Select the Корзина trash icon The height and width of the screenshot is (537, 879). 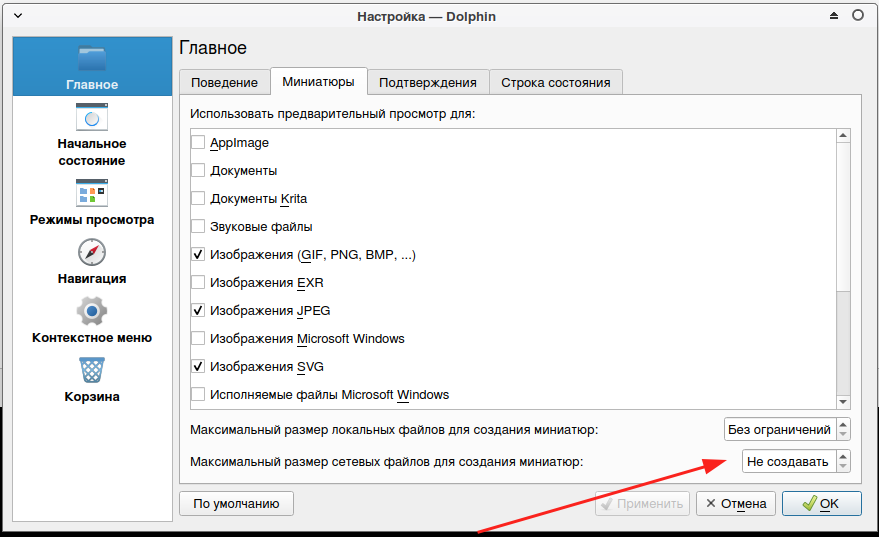91,369
